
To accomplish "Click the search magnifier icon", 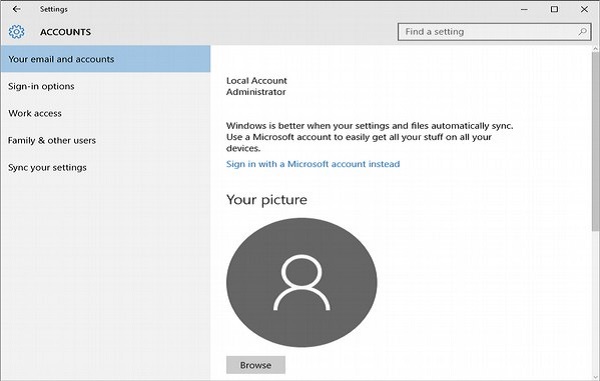I will tap(582, 32).
